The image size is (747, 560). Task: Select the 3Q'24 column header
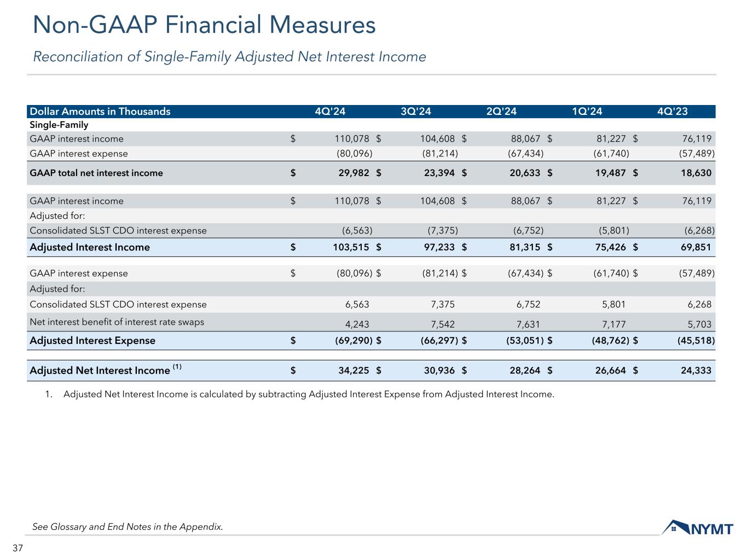(x=416, y=112)
